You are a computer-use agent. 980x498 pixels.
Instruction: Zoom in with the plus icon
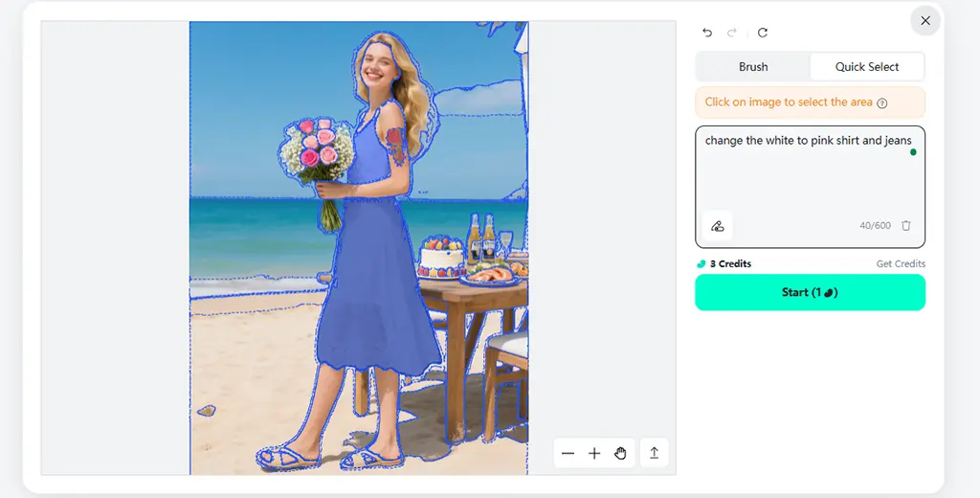click(594, 454)
